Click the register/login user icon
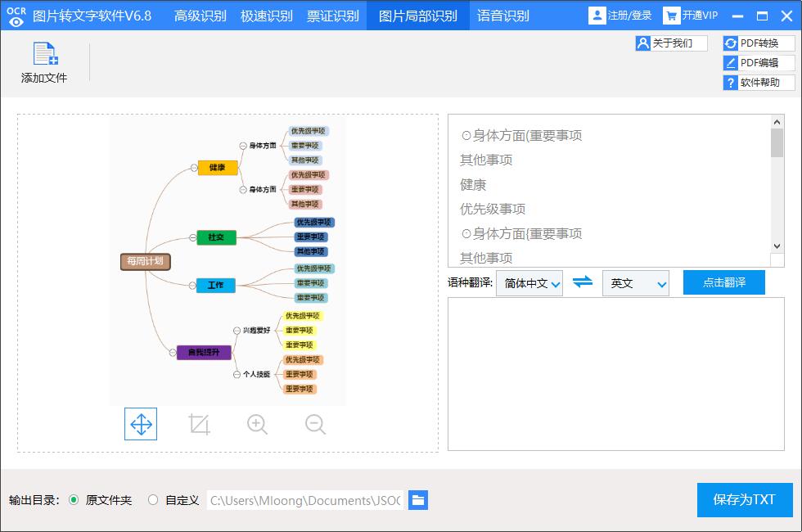 [x=597, y=16]
